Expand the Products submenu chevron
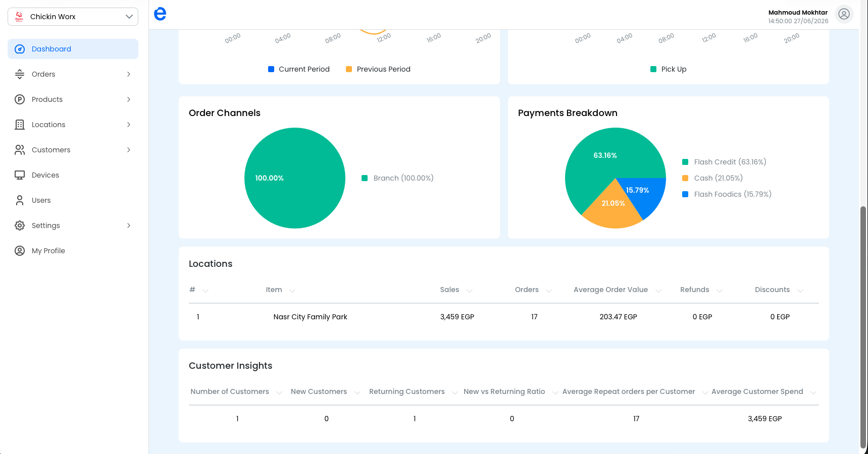 coord(129,99)
